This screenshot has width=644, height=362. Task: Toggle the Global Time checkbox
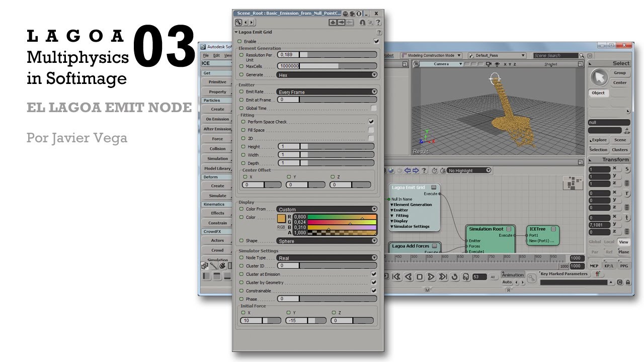click(x=373, y=108)
